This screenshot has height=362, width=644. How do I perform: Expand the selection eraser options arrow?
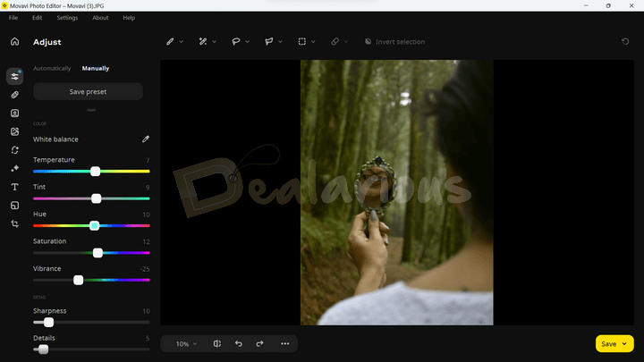[x=346, y=42]
